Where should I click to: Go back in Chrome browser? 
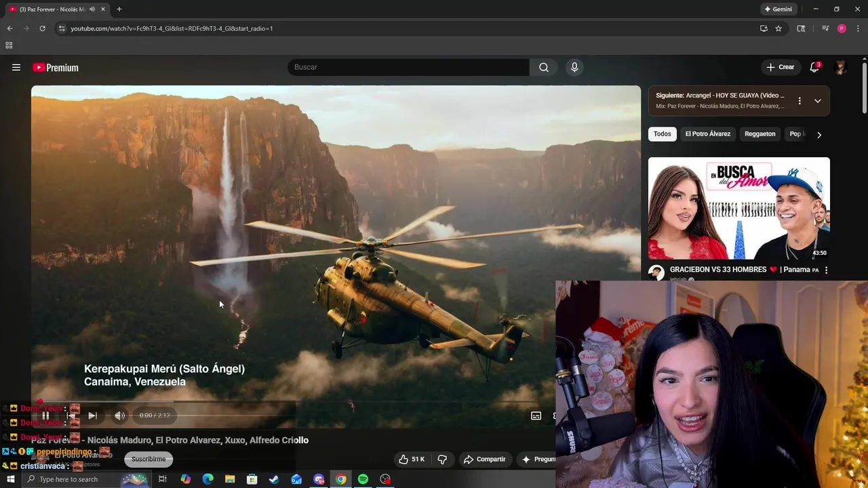click(9, 28)
